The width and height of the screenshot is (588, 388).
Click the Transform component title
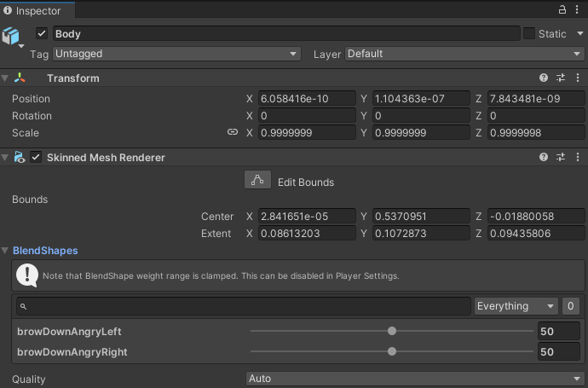pos(73,78)
